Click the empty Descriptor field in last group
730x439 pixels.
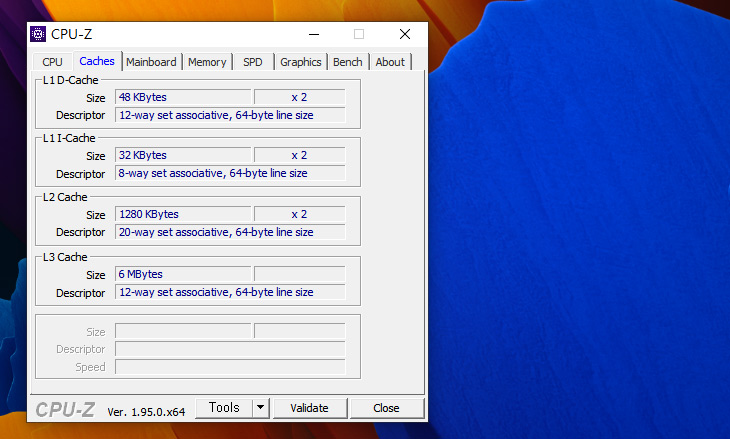click(x=230, y=349)
